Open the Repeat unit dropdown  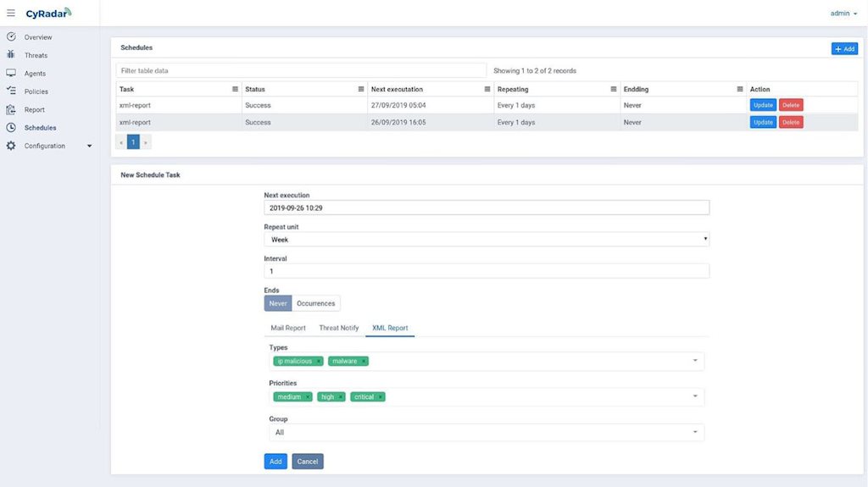[x=487, y=240]
